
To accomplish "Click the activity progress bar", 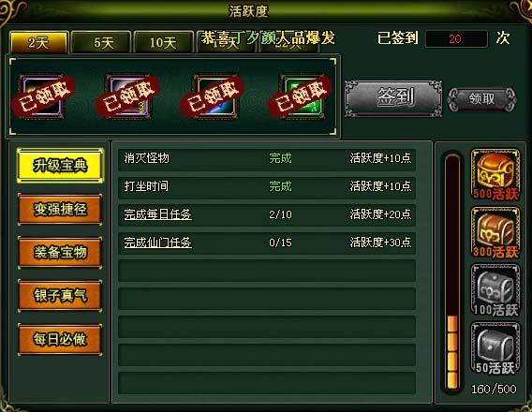I will (x=452, y=272).
